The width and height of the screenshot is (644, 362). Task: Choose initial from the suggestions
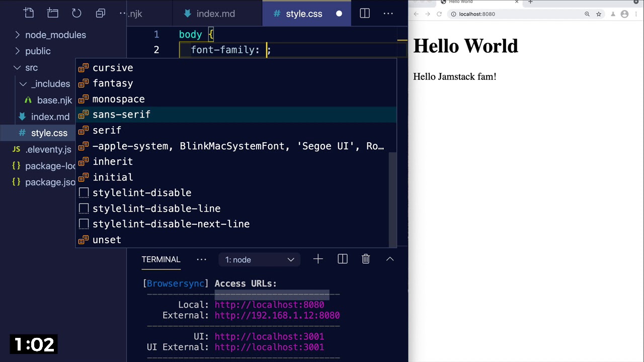point(232,177)
